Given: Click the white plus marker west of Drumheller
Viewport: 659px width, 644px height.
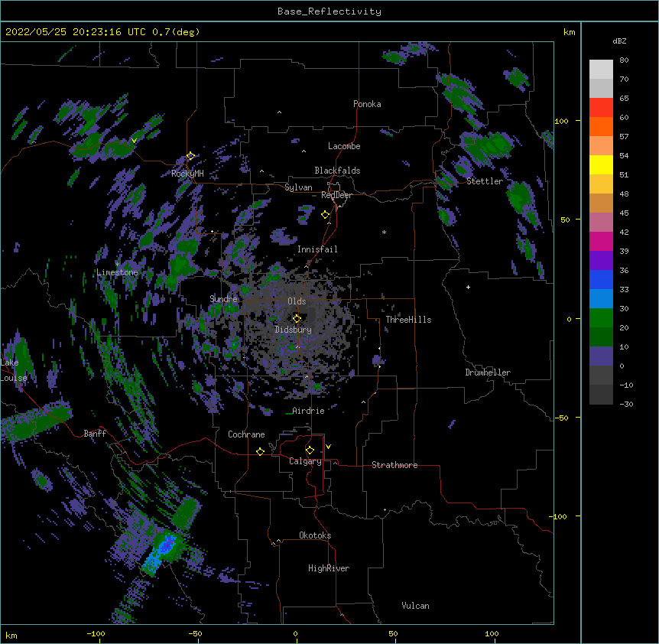Looking at the screenshot, I should 468,287.
